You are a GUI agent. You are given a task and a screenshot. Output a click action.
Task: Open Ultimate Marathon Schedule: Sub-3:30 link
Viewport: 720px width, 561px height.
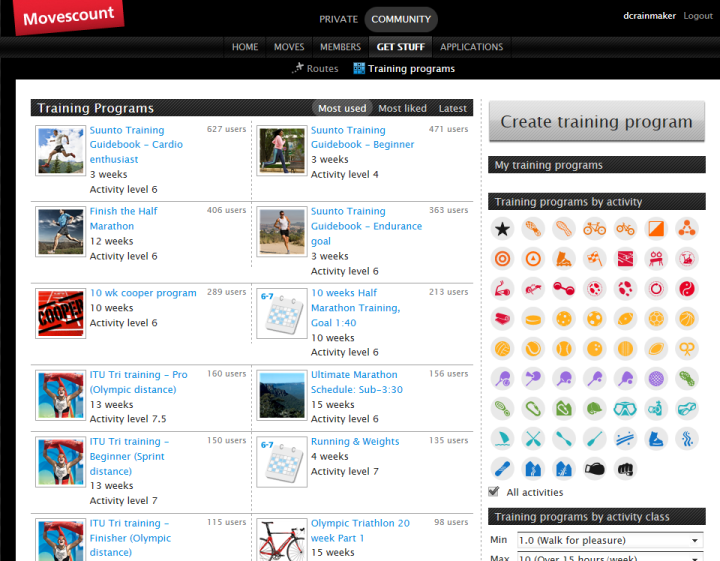pyautogui.click(x=356, y=382)
